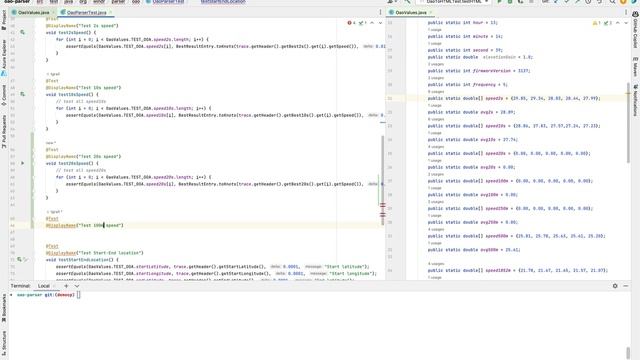Open the Bookmarks tool window
Viewport: 640px width, 360px height.
4,308
